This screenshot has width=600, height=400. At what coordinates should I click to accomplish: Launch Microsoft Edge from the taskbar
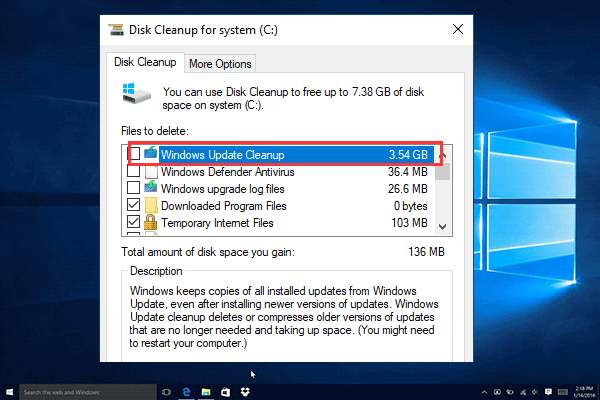(x=186, y=392)
